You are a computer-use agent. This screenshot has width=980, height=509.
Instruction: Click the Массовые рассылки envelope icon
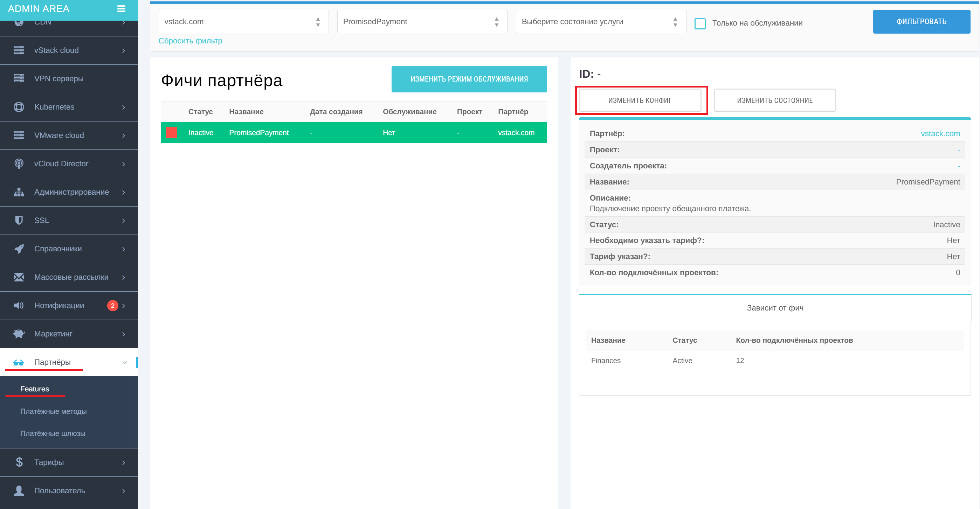(x=19, y=277)
